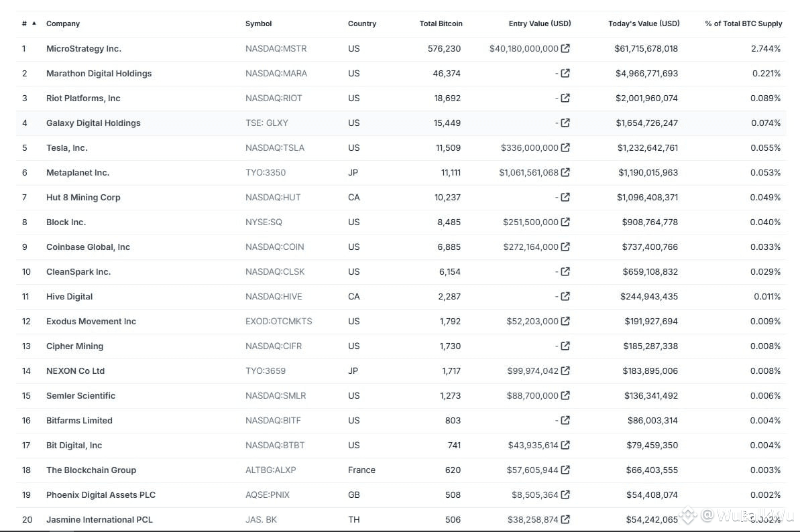Click Cipher Mining company name
This screenshot has width=800, height=532.
pos(74,346)
